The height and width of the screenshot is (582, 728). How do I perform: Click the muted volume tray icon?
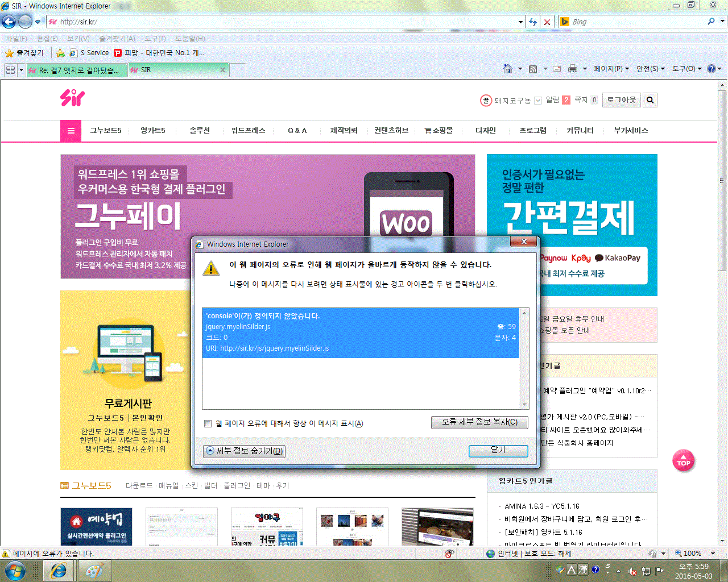pyautogui.click(x=632, y=571)
